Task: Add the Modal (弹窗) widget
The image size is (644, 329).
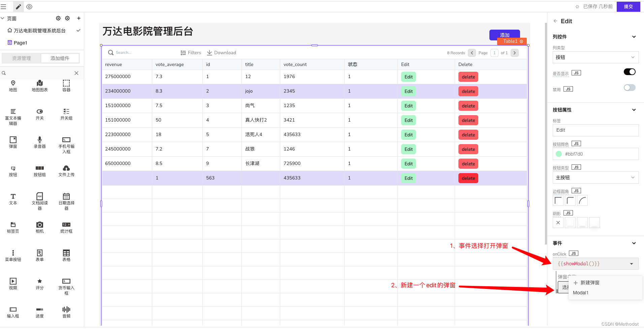Action: pos(13,142)
